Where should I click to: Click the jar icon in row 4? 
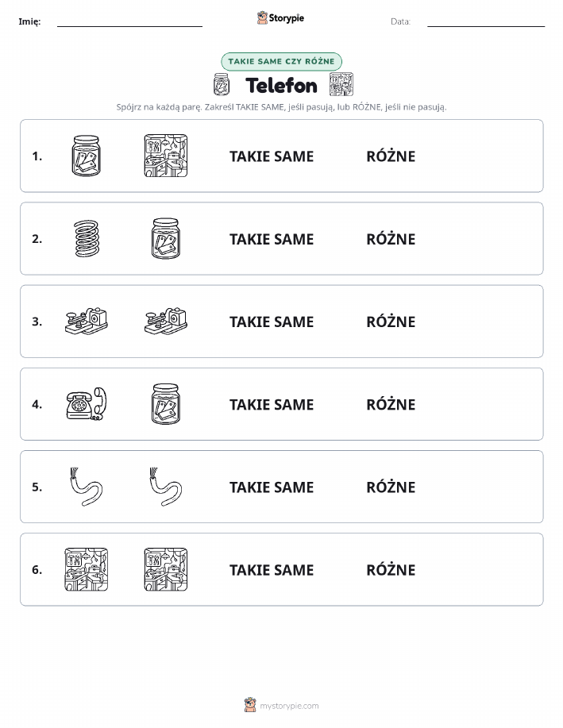coord(166,404)
